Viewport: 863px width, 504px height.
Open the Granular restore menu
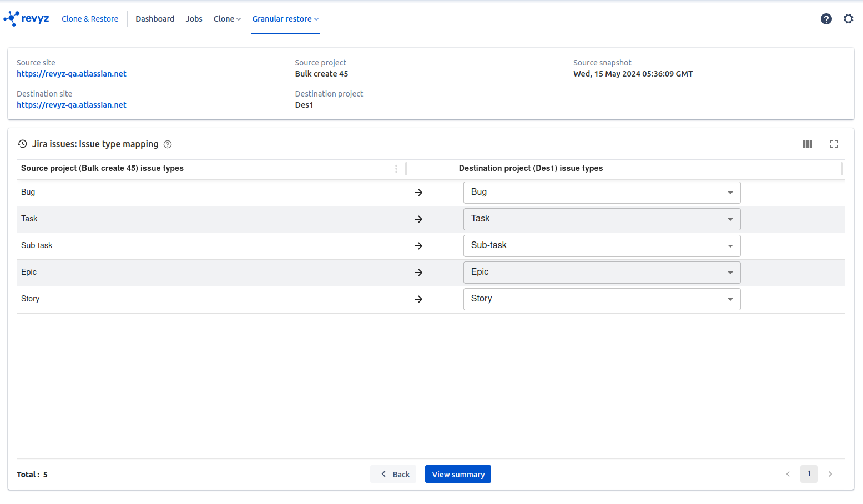coord(285,19)
